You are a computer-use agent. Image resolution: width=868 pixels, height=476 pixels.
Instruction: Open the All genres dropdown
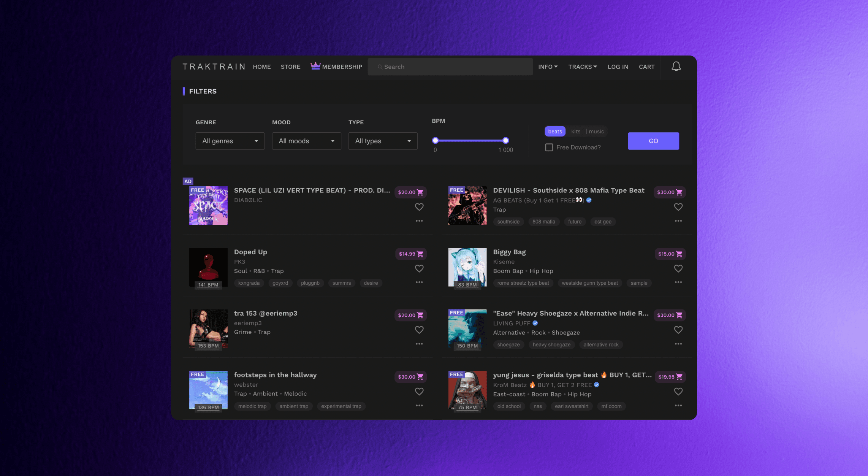(x=230, y=141)
